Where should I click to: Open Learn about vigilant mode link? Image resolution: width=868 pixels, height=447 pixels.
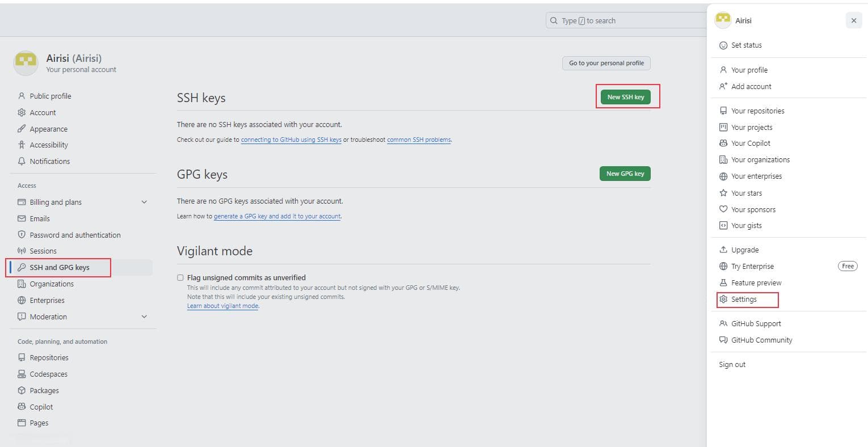point(223,306)
